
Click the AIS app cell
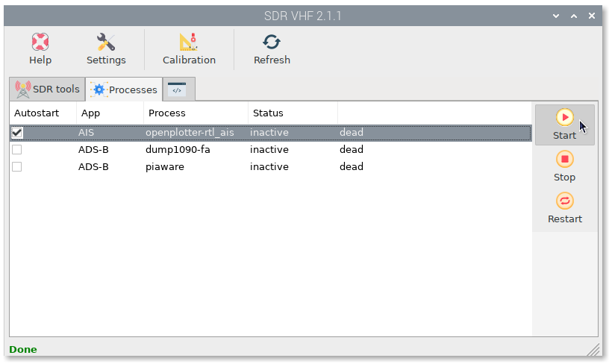(86, 133)
